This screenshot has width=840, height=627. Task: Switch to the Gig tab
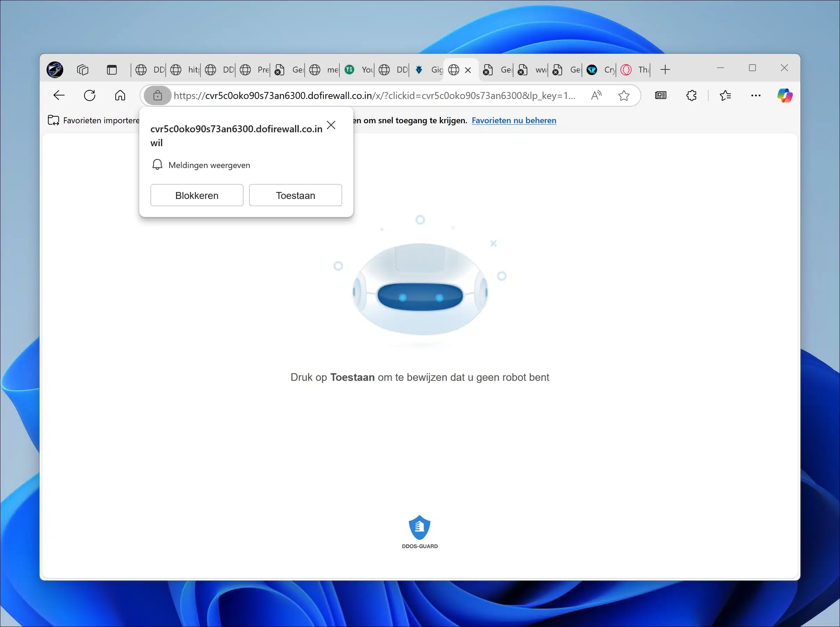click(x=428, y=70)
